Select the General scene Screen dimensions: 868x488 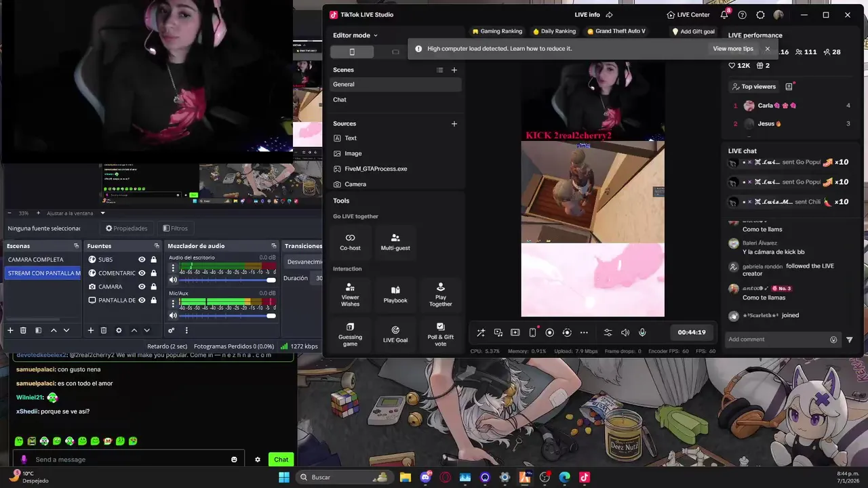395,84
